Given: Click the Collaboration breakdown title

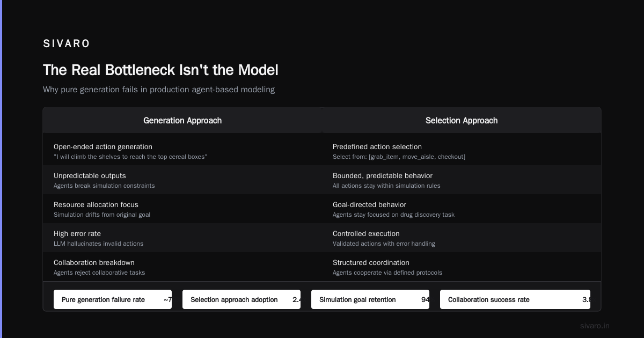Looking at the screenshot, I should coord(94,263).
